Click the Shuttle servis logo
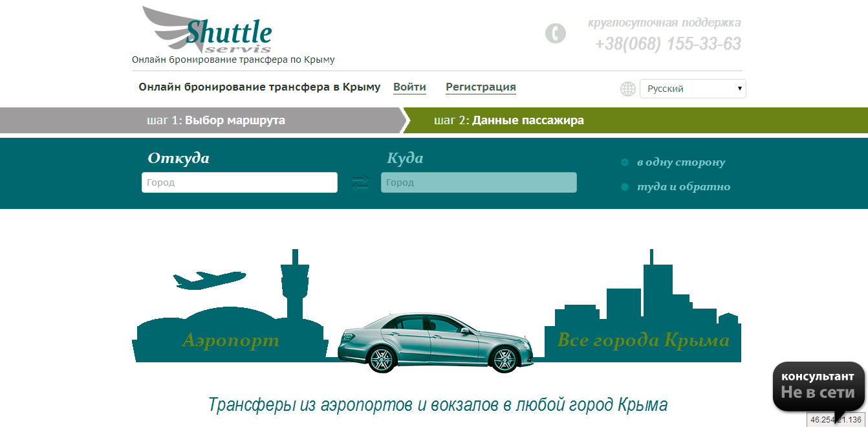Image resolution: width=868 pixels, height=427 pixels. [207, 30]
